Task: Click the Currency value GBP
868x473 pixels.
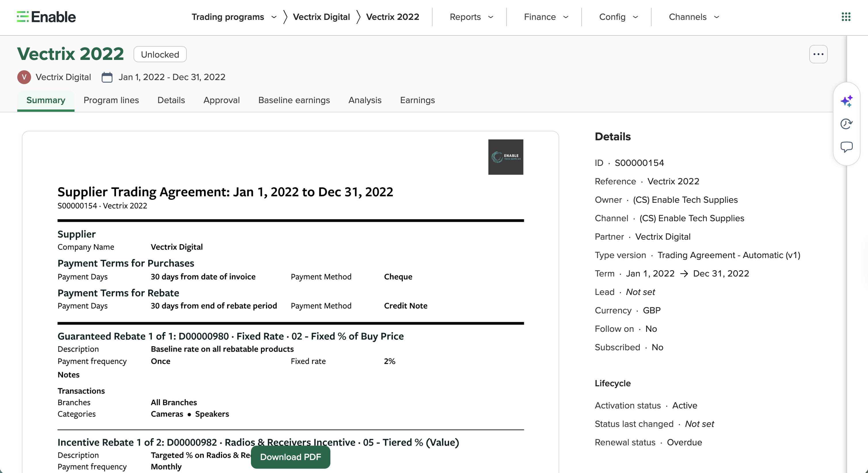Action: [651, 310]
